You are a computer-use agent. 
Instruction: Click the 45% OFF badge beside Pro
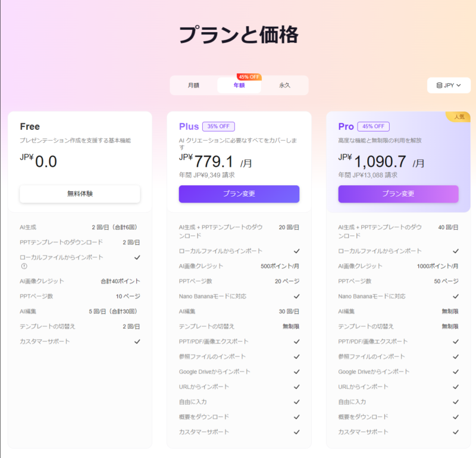click(373, 126)
